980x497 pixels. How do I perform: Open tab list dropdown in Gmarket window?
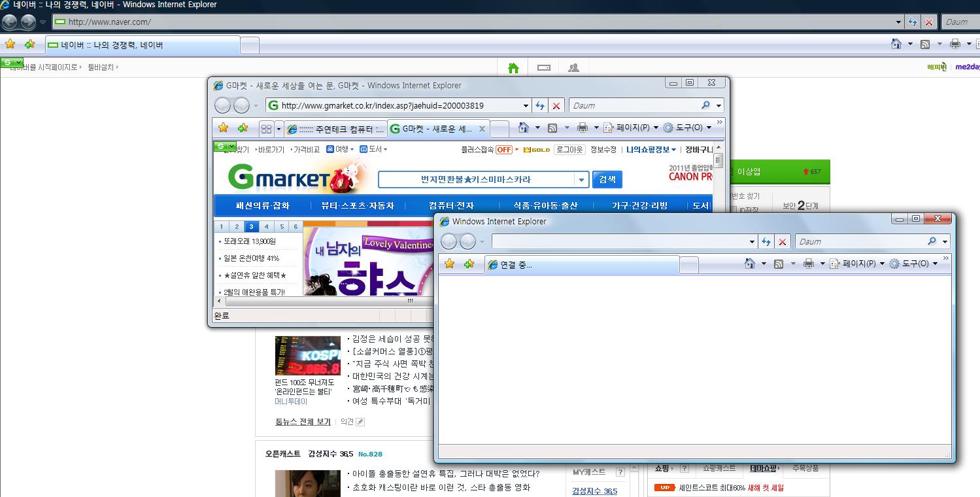(279, 129)
